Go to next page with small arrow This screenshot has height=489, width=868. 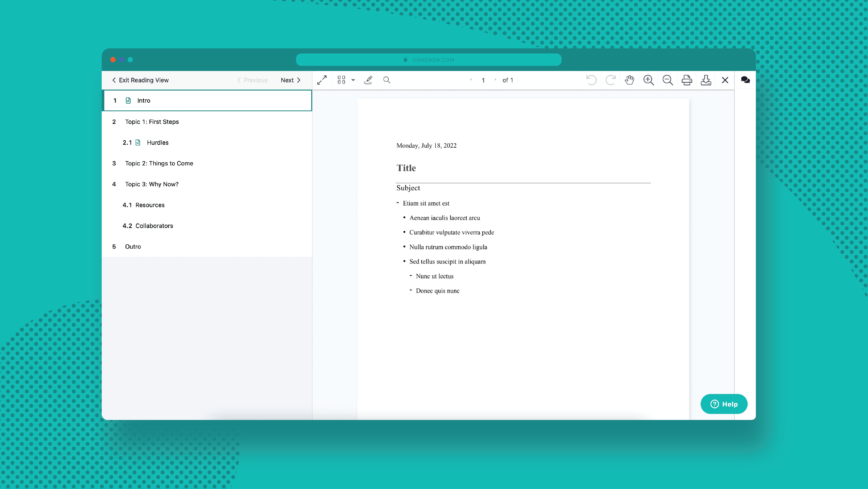495,80
